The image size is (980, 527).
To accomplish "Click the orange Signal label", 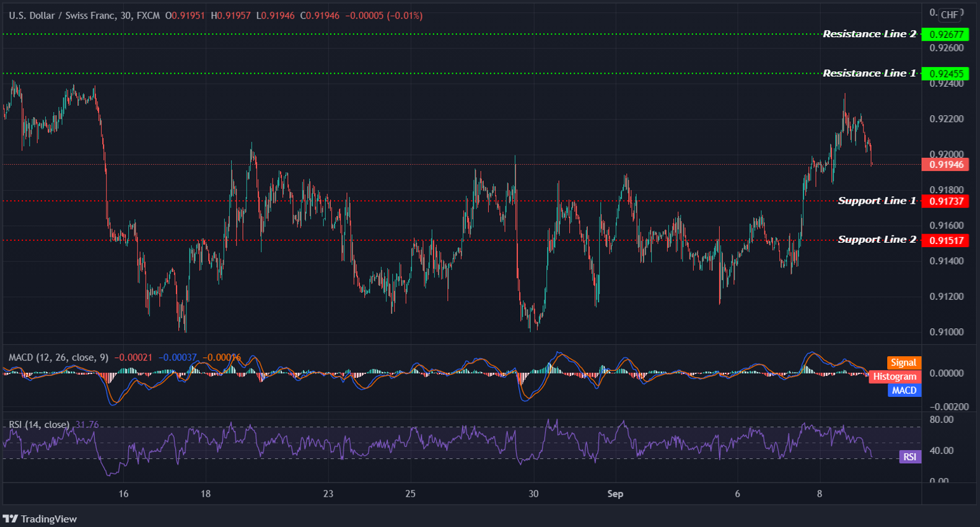I will pos(903,363).
